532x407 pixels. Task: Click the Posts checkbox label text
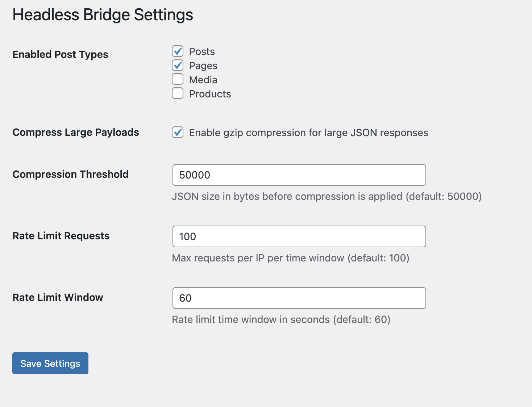tap(201, 51)
